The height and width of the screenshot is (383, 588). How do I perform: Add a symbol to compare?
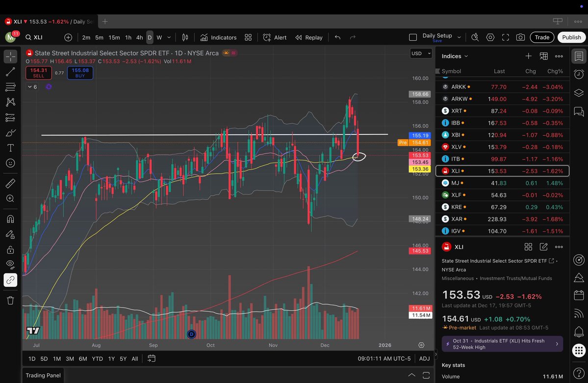point(68,37)
